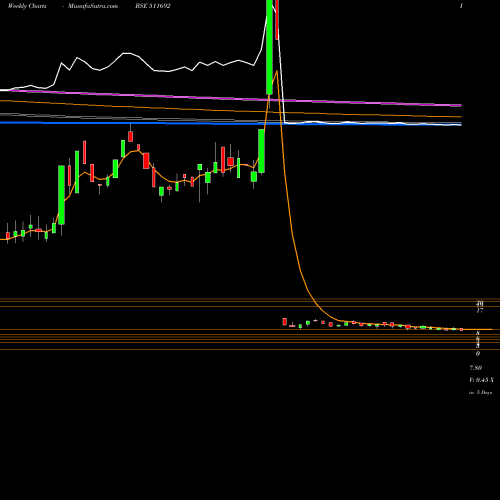The height and width of the screenshot is (500, 500).
Task: Click the "Weekly Charts" header text
Action: click(x=27, y=6)
